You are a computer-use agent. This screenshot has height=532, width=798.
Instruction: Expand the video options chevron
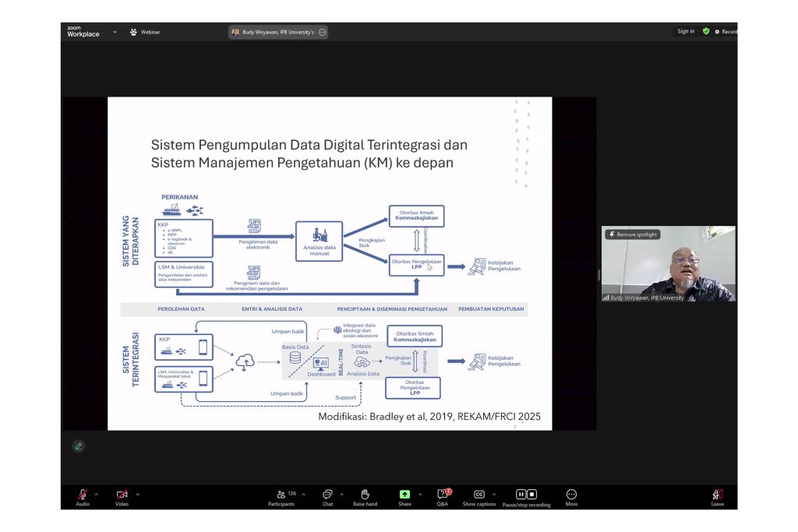click(x=137, y=494)
